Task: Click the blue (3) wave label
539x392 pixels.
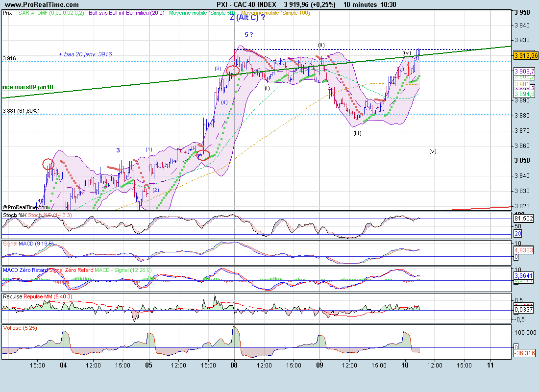Action: coord(218,69)
